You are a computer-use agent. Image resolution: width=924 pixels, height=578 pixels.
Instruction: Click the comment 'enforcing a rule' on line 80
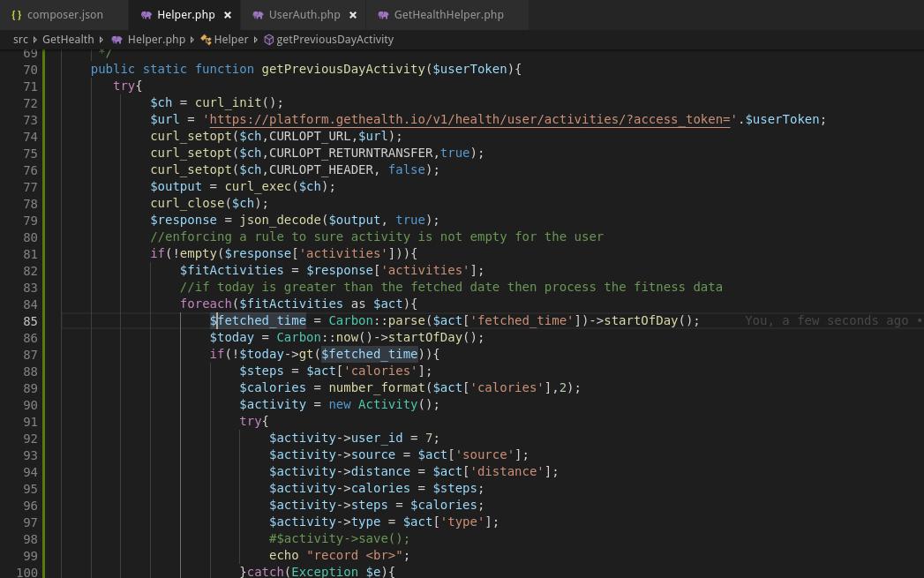[x=377, y=236]
